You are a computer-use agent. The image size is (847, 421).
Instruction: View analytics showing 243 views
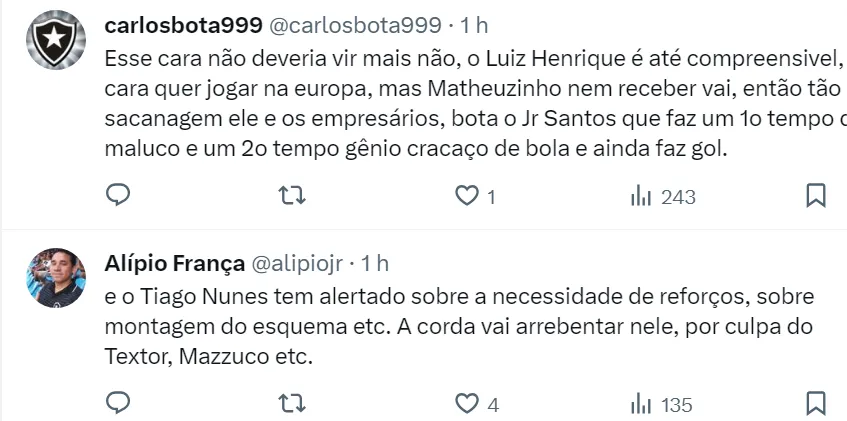tap(662, 197)
